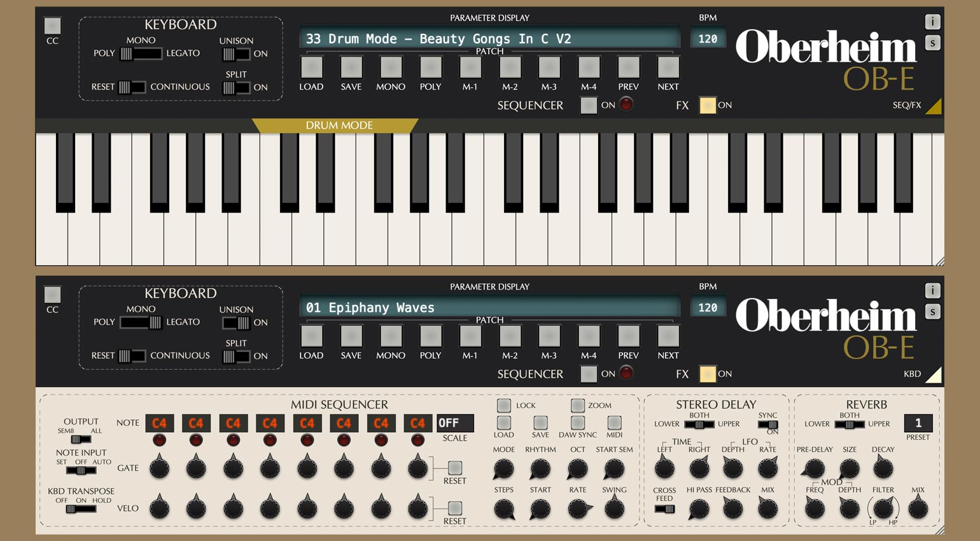Click the BPM 120 field in the upper window
The image size is (980, 541).
click(x=708, y=38)
